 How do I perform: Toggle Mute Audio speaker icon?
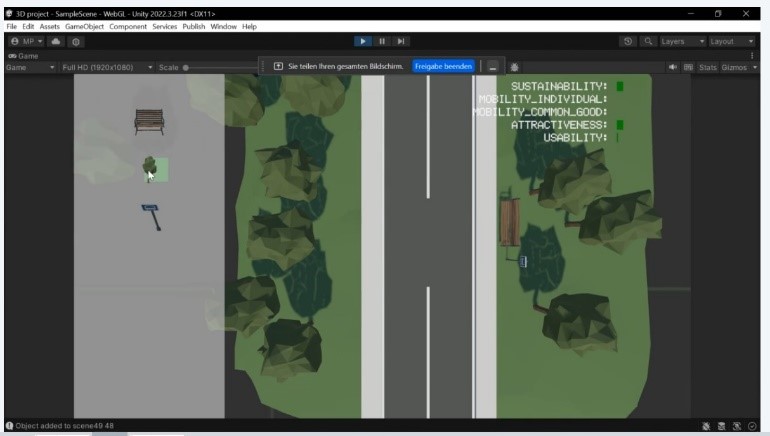coord(673,67)
